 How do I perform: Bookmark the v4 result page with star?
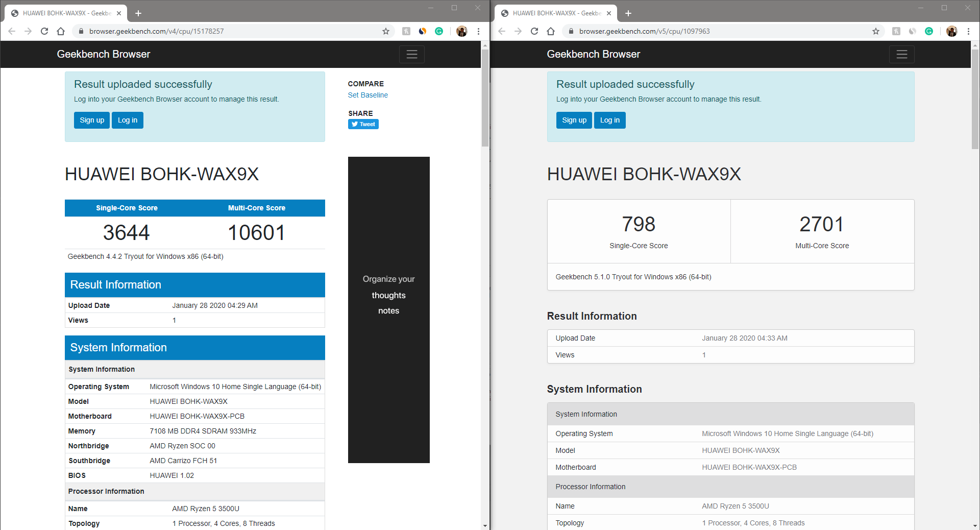(386, 31)
